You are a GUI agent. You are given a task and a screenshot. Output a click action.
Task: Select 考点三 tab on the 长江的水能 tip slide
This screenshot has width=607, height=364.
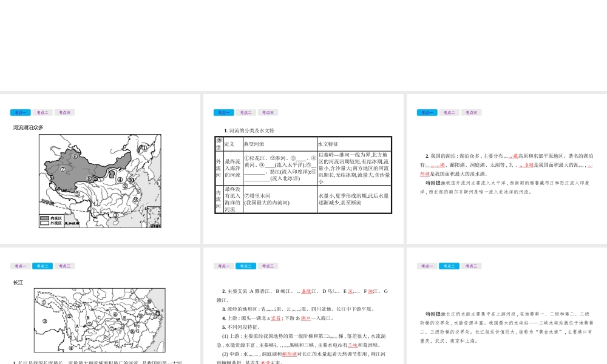pyautogui.click(x=471, y=266)
